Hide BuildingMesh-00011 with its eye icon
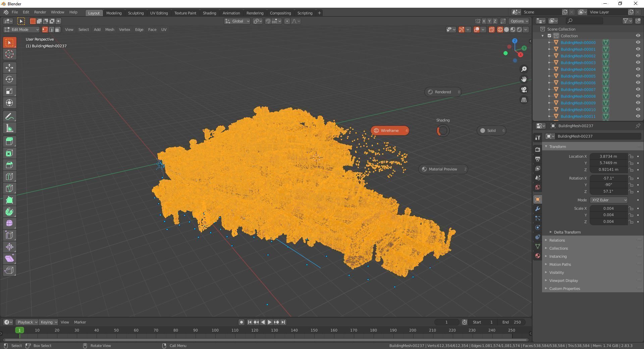 click(x=638, y=116)
